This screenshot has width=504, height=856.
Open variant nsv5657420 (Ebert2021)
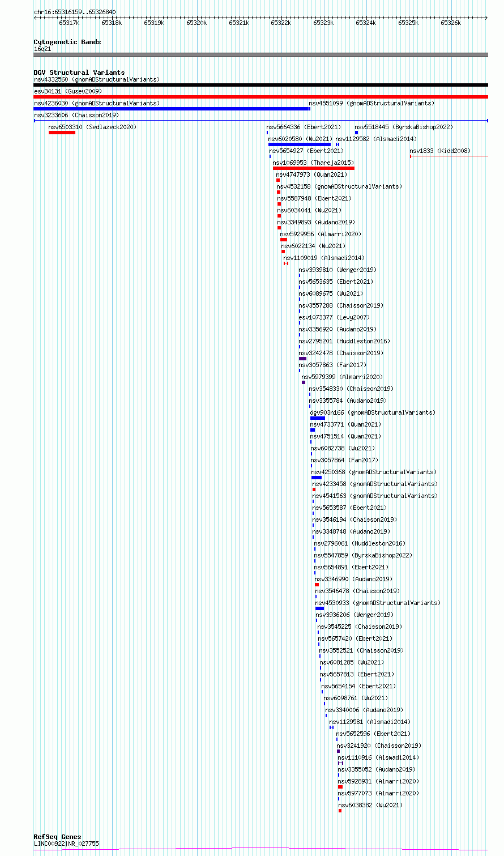[x=355, y=638]
